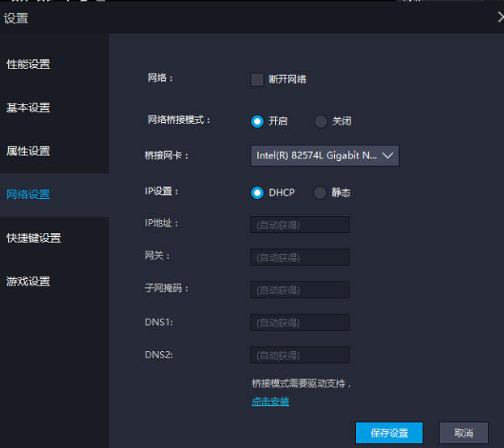Click the DNS1 input field

point(300,323)
